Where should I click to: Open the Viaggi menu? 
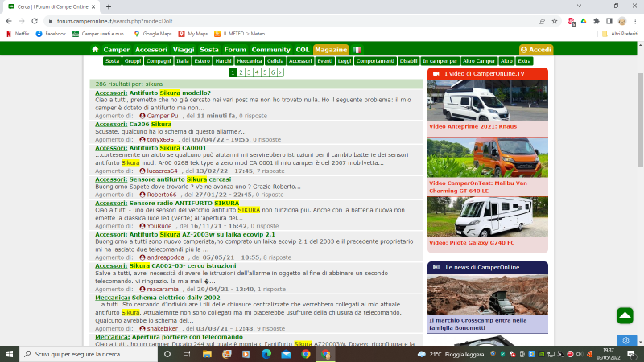[184, 50]
